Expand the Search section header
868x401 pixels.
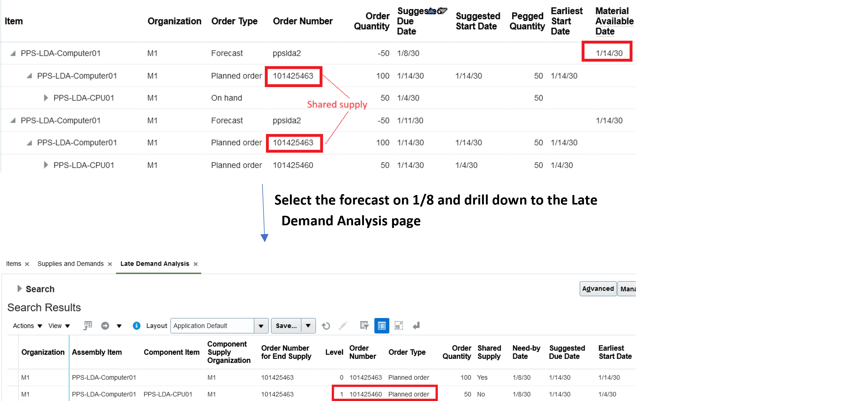(19, 289)
